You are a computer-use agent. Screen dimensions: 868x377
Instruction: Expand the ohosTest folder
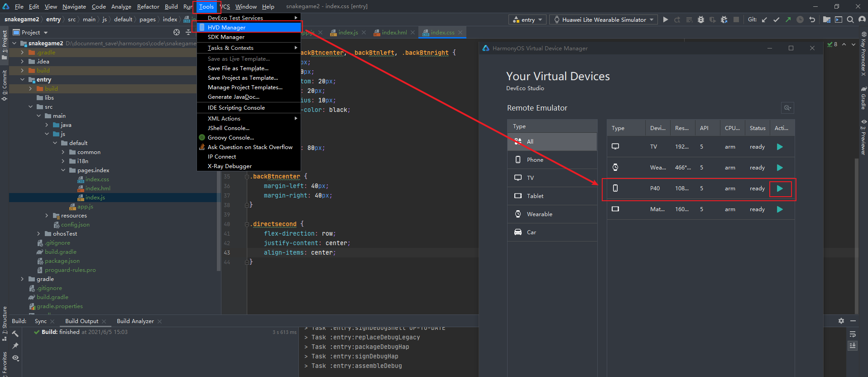click(x=38, y=233)
